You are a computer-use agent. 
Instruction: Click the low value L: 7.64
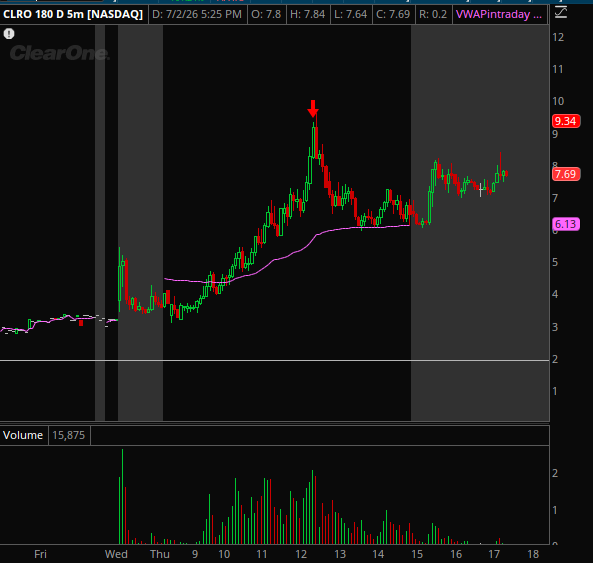[x=351, y=14]
